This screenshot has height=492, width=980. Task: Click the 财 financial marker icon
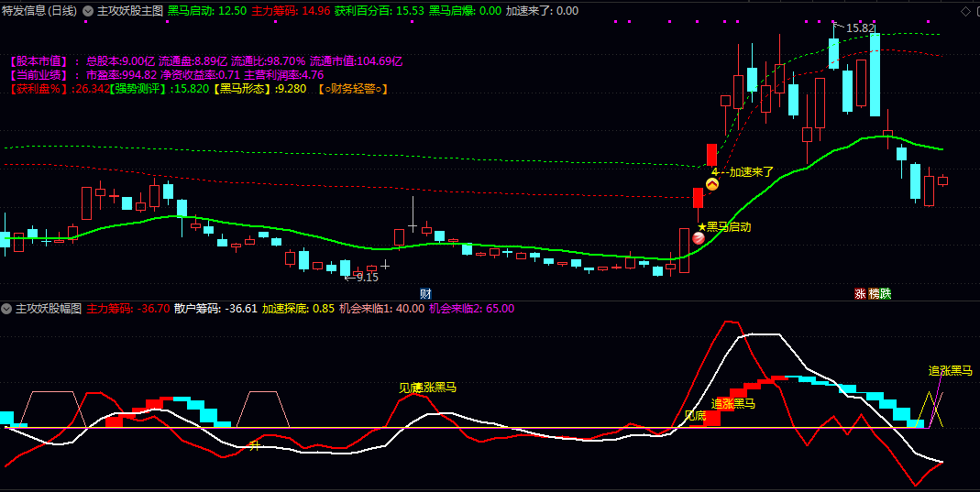pos(425,293)
